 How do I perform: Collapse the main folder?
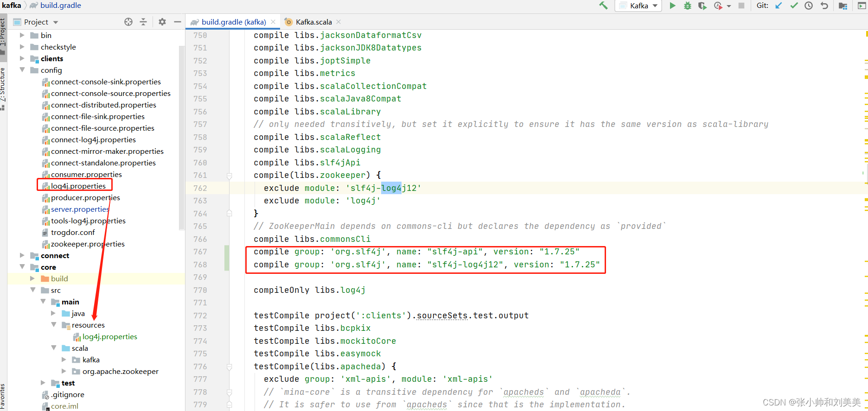(x=43, y=302)
